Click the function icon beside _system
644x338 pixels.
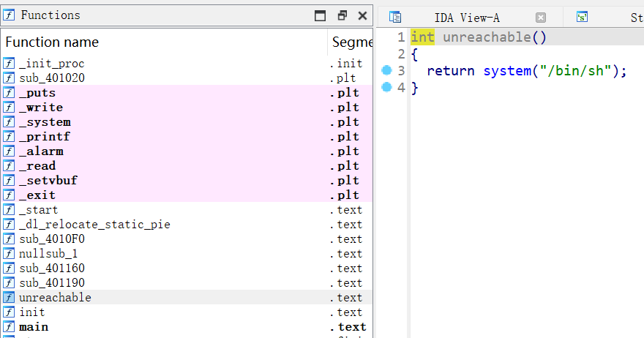coord(9,122)
